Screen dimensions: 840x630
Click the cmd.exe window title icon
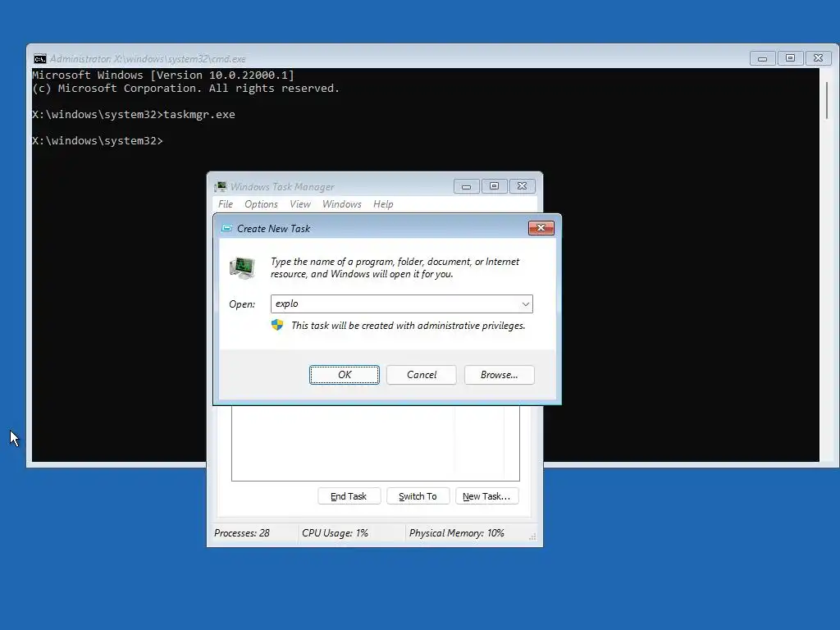point(39,58)
